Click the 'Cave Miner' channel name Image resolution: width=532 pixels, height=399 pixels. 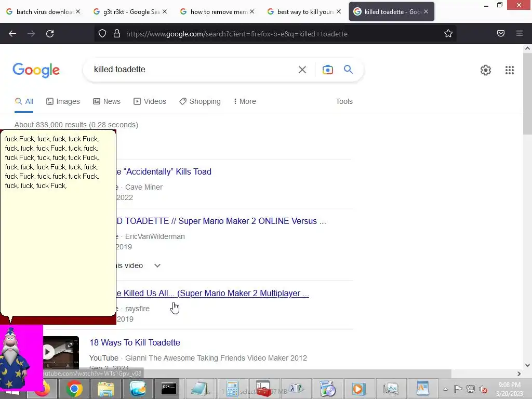coord(144,187)
